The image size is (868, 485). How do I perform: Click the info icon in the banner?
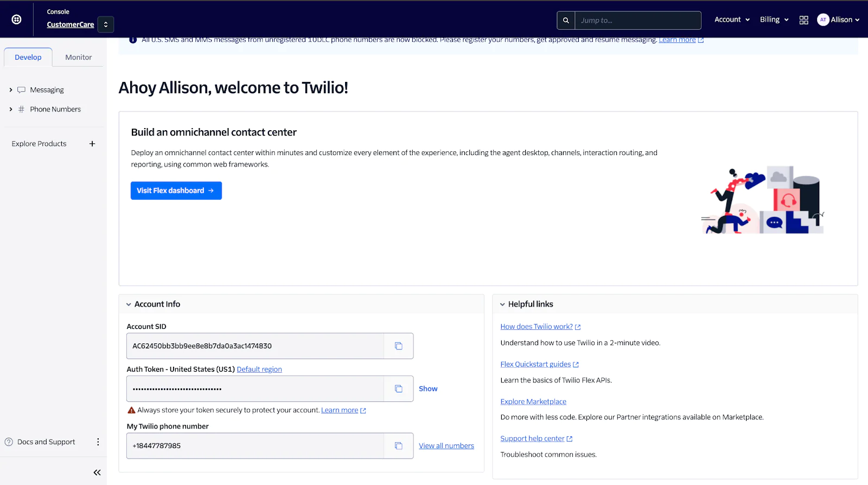[133, 40]
